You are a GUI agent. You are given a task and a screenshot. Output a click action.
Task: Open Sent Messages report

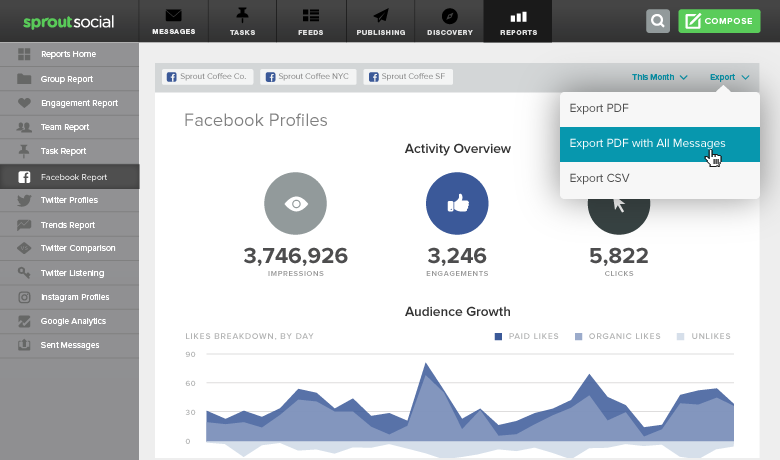(70, 345)
